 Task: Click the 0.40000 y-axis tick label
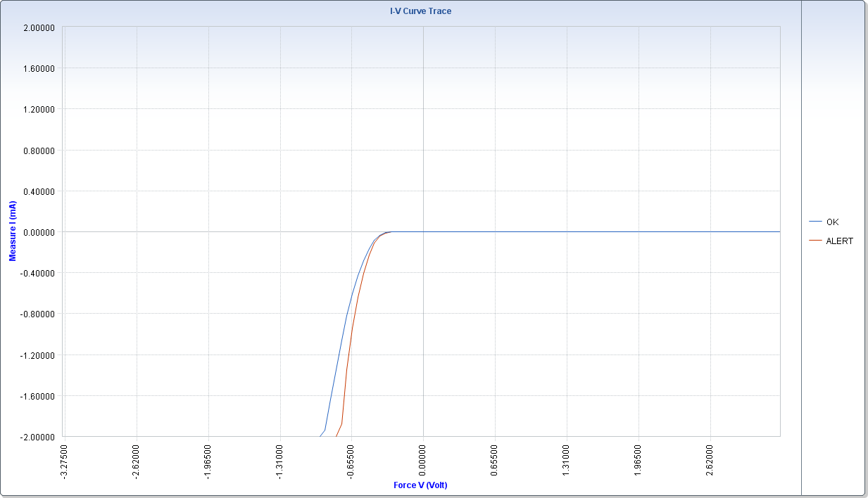point(40,191)
